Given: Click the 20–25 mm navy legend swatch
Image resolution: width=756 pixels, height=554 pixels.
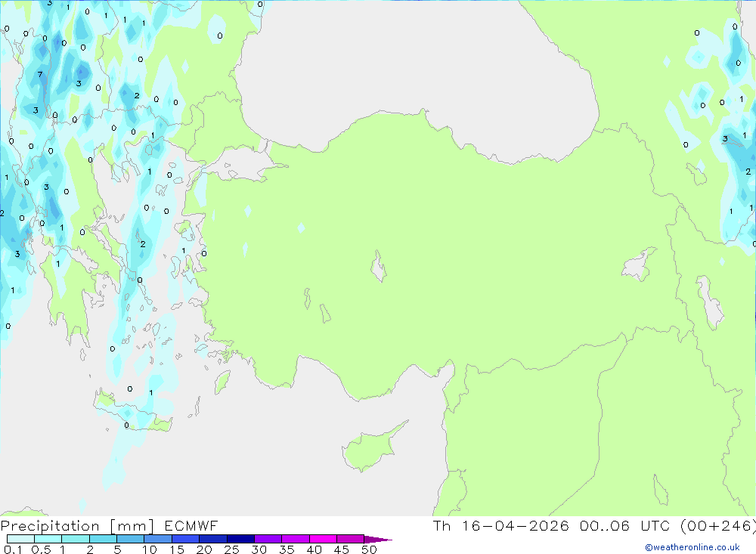Looking at the screenshot, I should point(212,539).
